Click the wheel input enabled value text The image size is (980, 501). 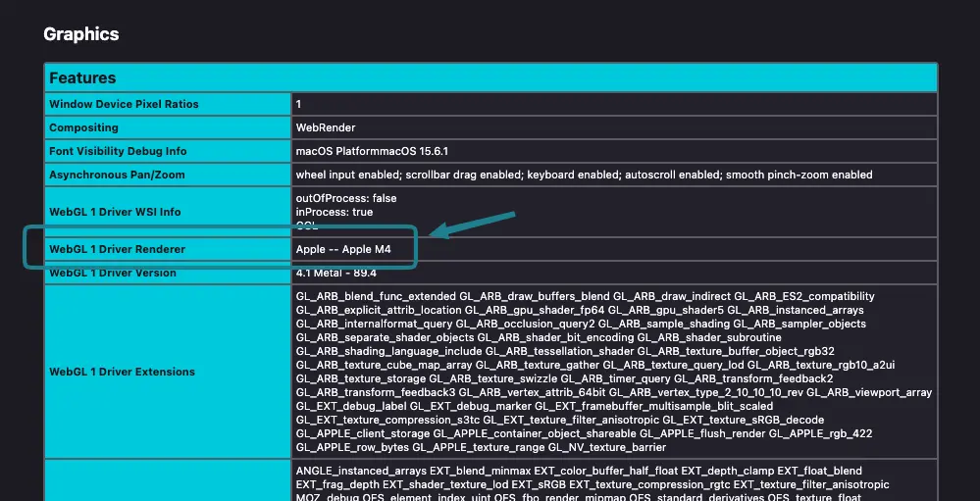coord(584,175)
